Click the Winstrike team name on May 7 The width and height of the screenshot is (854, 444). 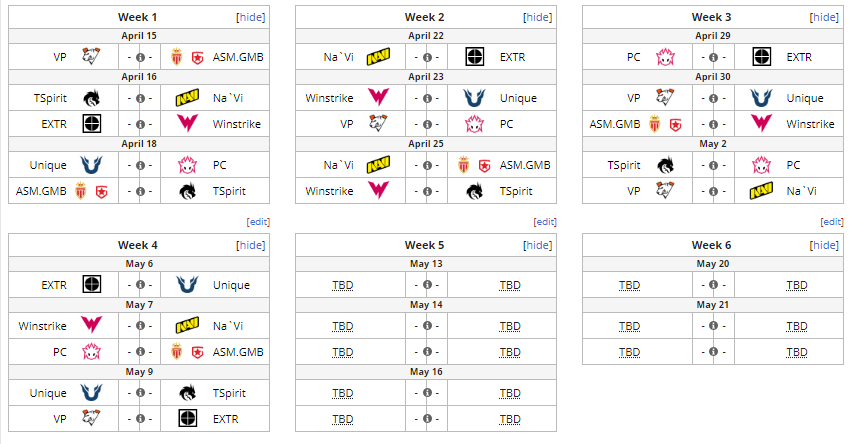pos(42,326)
